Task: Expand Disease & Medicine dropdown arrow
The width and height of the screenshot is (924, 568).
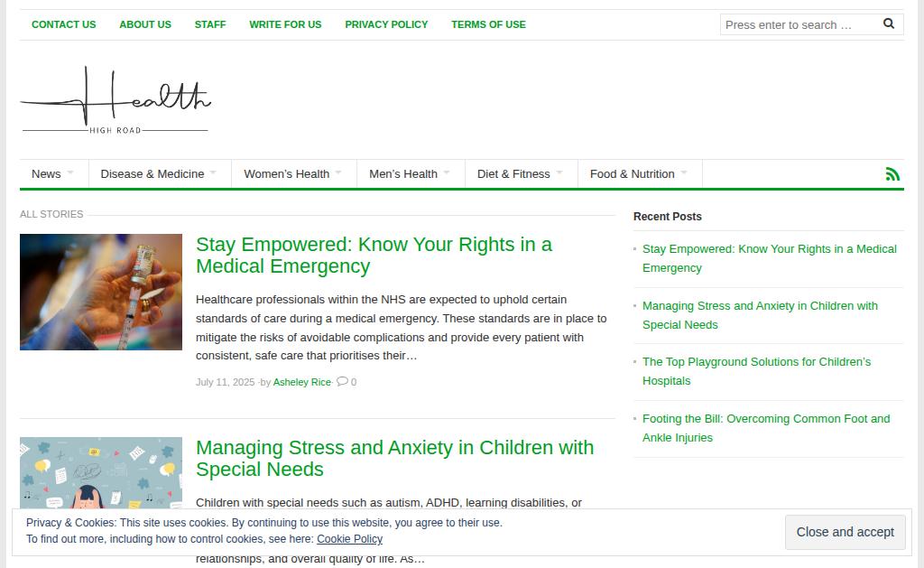Action: click(x=213, y=172)
